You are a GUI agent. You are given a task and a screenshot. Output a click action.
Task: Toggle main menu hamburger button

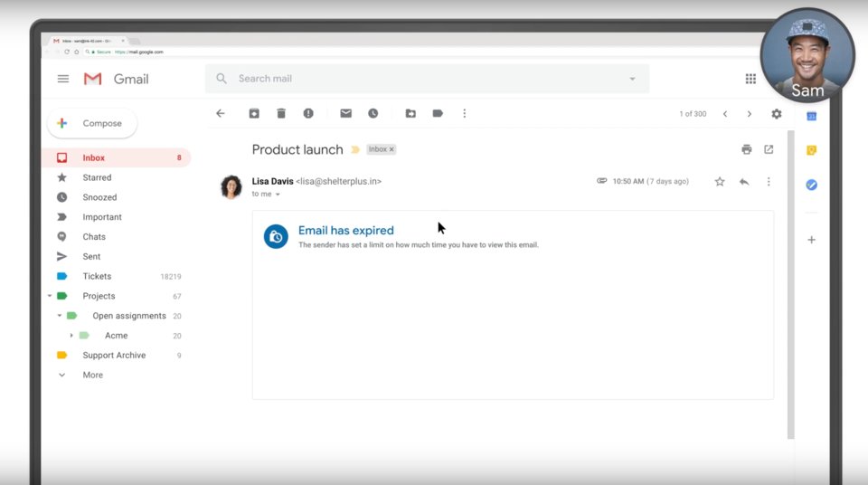(63, 79)
